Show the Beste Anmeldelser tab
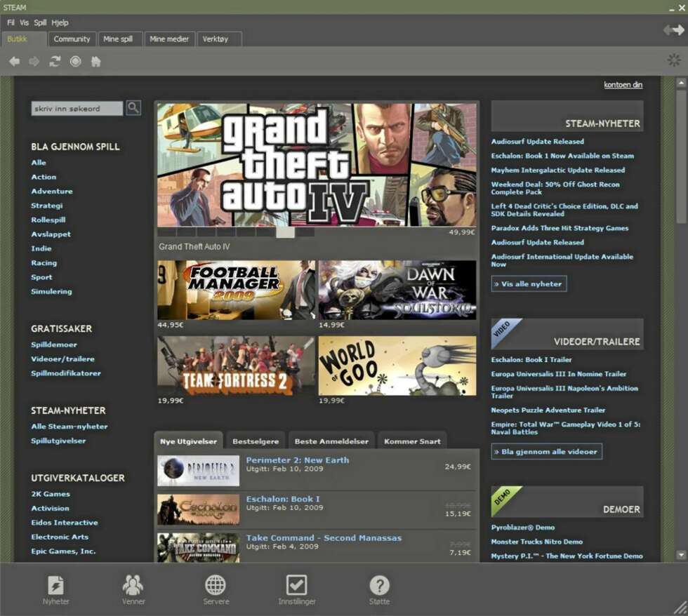Viewport: 688px width, 616px height. [x=331, y=441]
